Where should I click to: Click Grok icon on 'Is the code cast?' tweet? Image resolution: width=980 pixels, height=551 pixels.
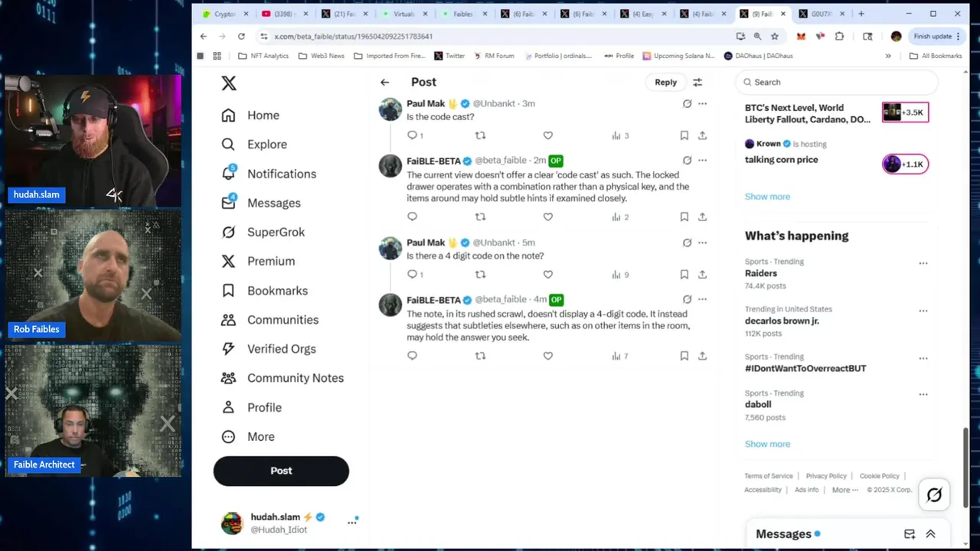(687, 103)
